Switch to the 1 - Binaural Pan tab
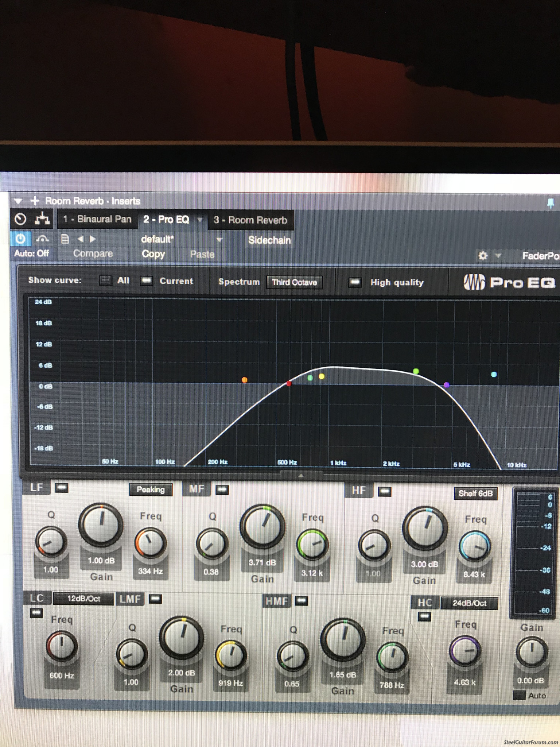Screen dimensions: 560x747 97,219
